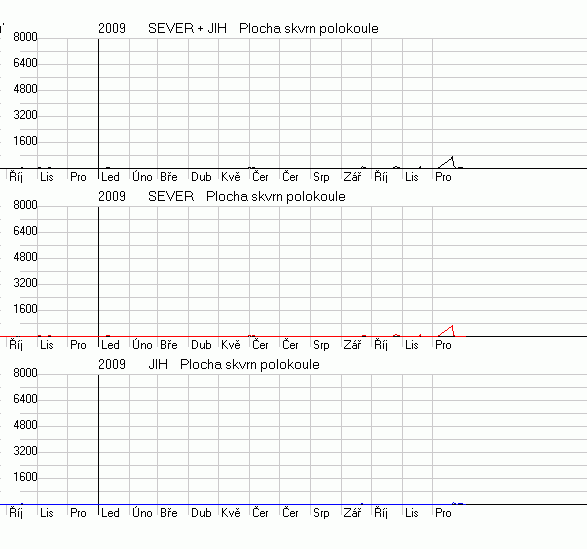Click the 1600 axis value in JIH chart
587x549 pixels.
coord(25,477)
